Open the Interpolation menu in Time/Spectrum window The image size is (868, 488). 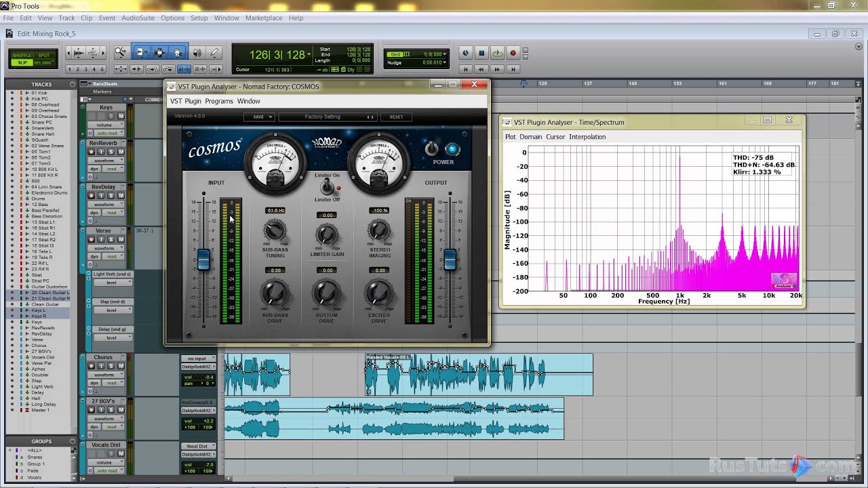587,137
